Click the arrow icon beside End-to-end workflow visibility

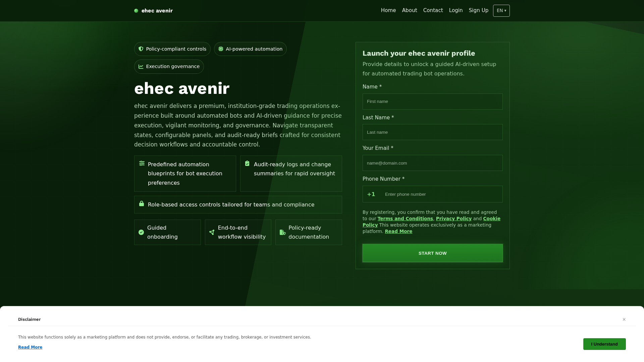[x=212, y=232]
